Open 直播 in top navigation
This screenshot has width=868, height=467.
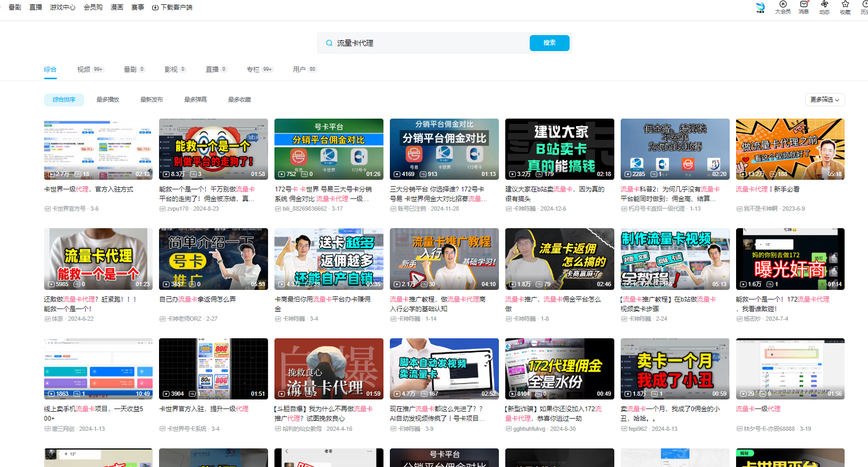[x=36, y=7]
